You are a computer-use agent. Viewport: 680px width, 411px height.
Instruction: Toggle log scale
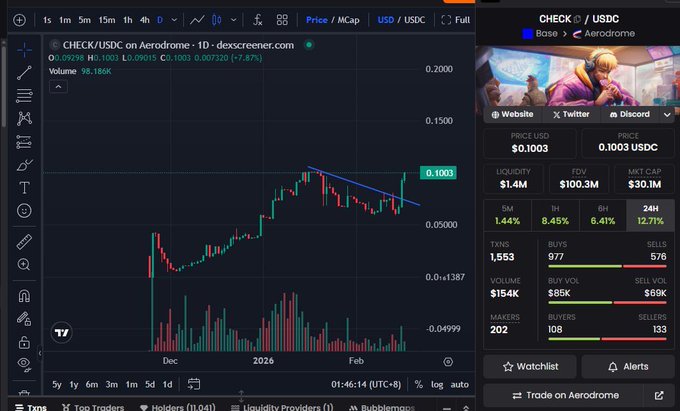coord(437,385)
